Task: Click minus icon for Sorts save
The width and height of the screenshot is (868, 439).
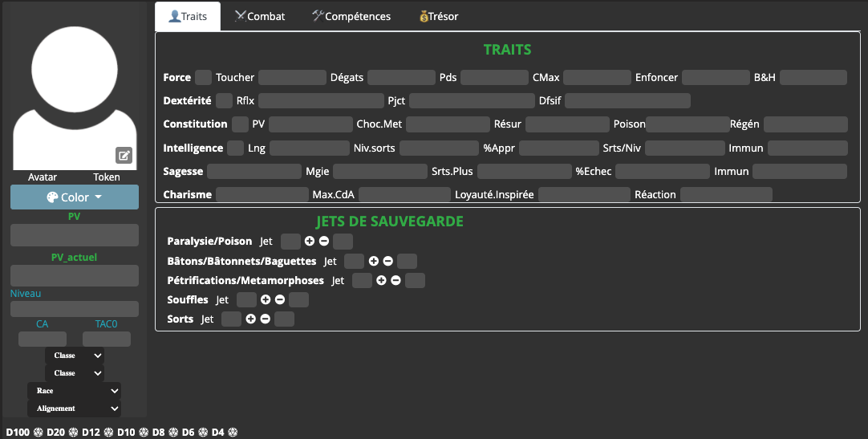Action: (266, 319)
